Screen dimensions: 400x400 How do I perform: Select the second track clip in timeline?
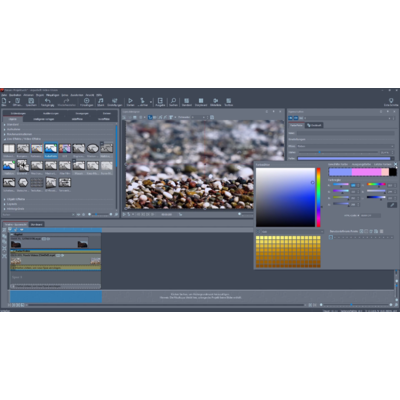pyautogui.click(x=55, y=260)
